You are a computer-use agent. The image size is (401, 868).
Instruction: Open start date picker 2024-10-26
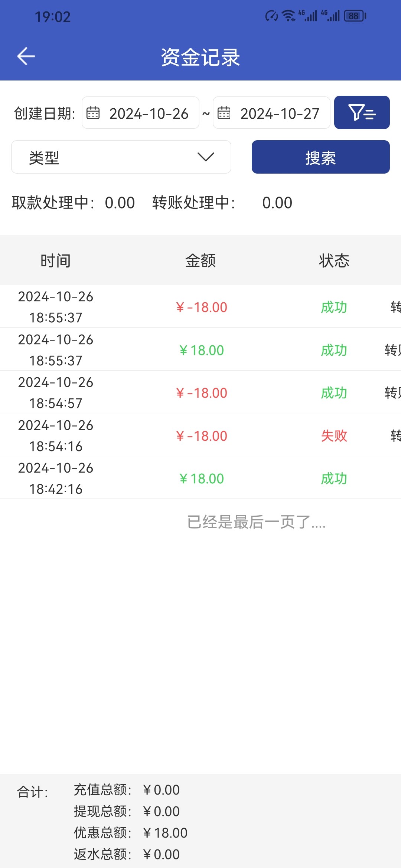pos(149,113)
